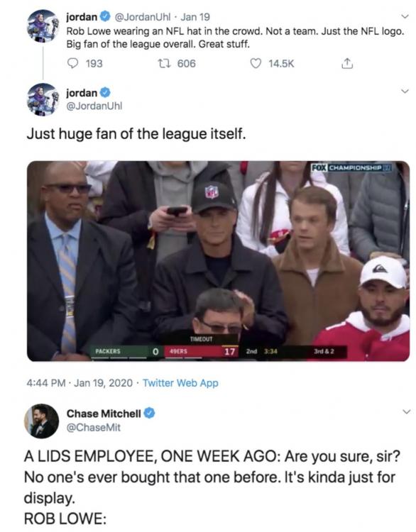
Task: Click Chase Mitchell's verified badge
Action: 149,414
